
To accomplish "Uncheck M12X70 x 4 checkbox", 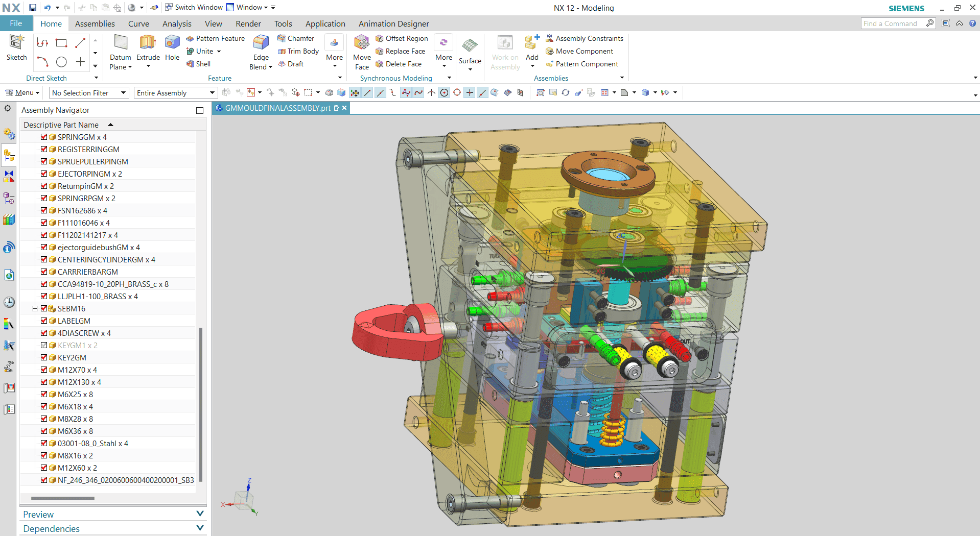I will tap(44, 370).
